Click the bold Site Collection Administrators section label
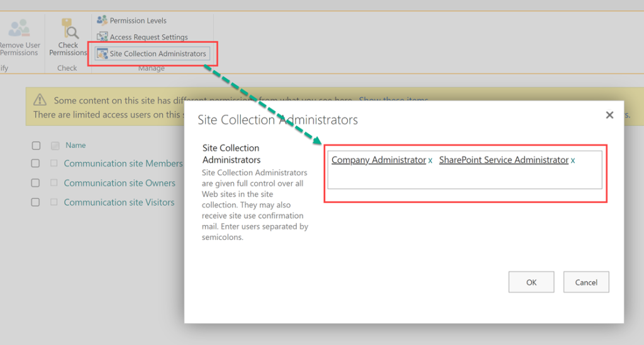The height and width of the screenshot is (345, 644). [x=231, y=154]
